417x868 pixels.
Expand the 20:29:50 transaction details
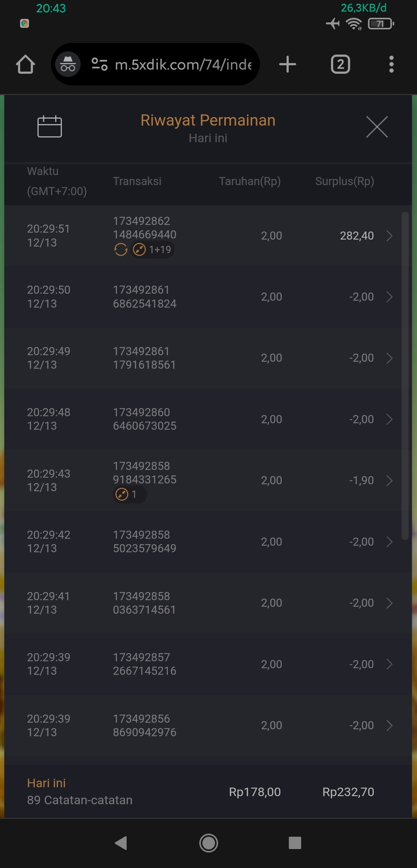(x=390, y=297)
